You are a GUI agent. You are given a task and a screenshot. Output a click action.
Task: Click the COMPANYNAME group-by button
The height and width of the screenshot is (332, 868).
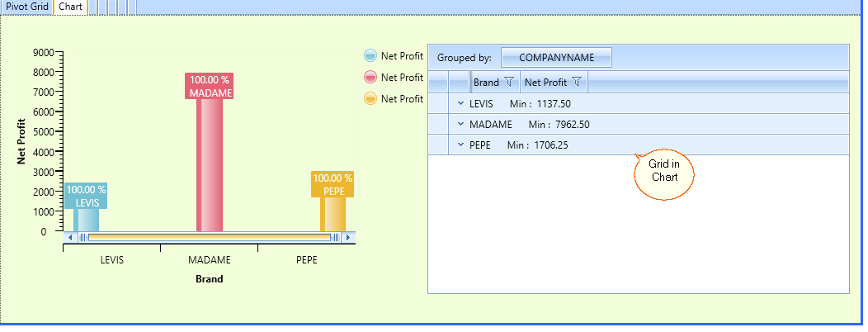(x=556, y=58)
